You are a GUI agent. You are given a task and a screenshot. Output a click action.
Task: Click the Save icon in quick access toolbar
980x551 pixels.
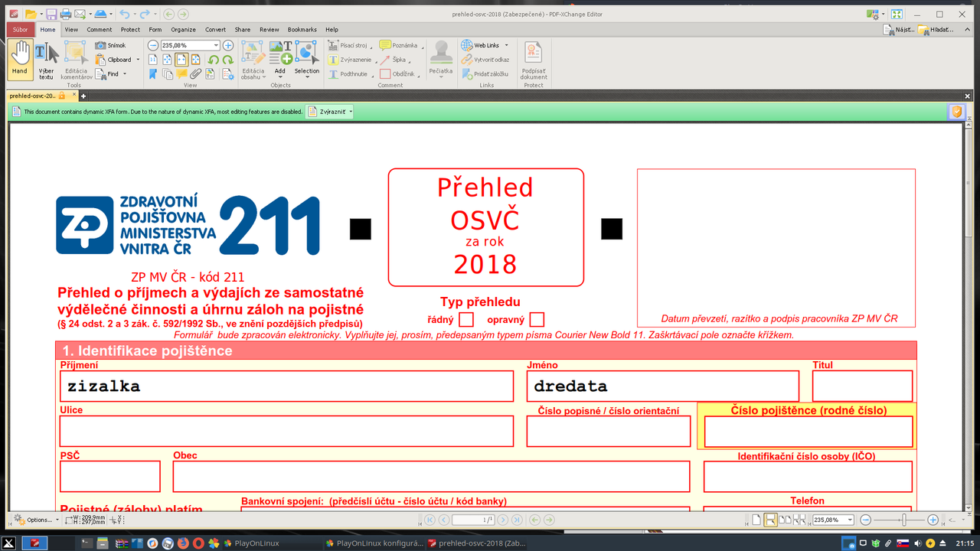point(51,14)
